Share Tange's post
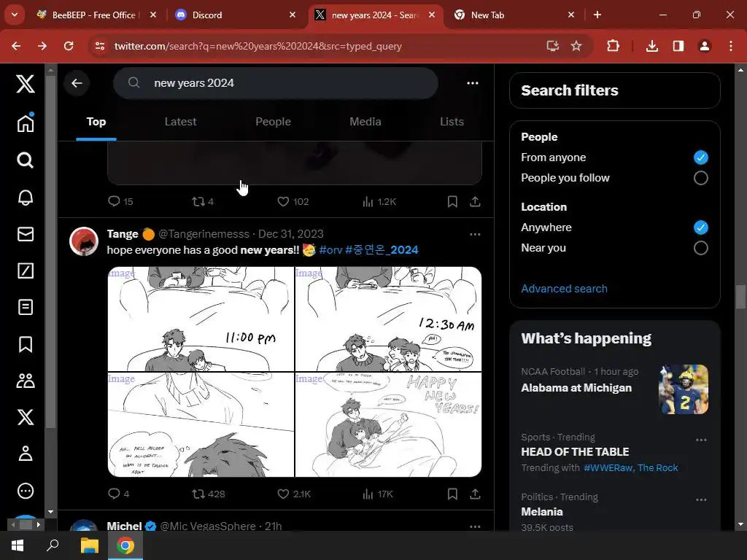This screenshot has height=560, width=747. coord(474,494)
